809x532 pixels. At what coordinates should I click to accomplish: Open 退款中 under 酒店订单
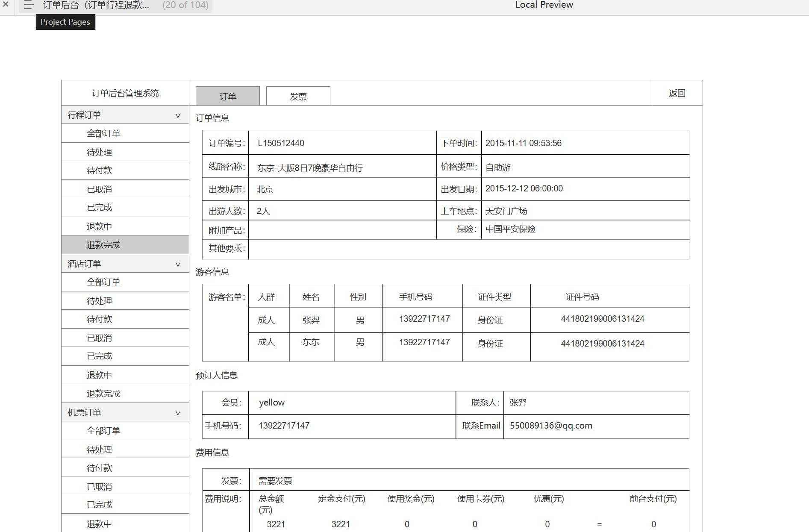pos(99,375)
